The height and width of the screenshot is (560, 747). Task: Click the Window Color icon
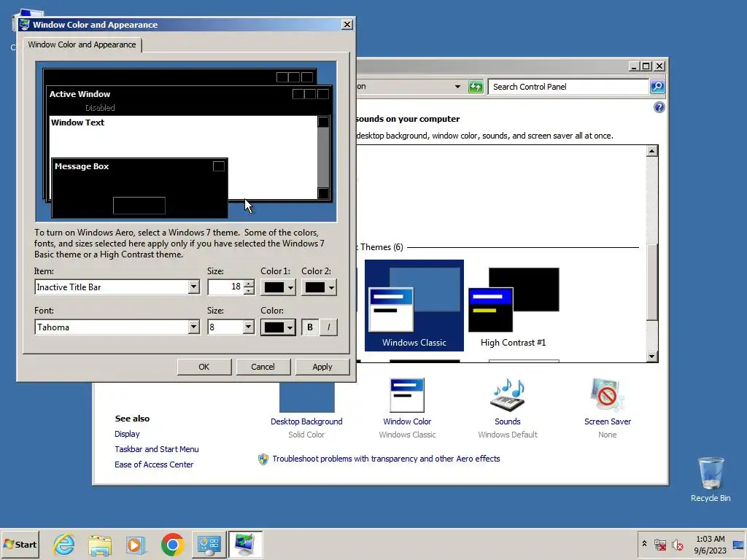[407, 394]
